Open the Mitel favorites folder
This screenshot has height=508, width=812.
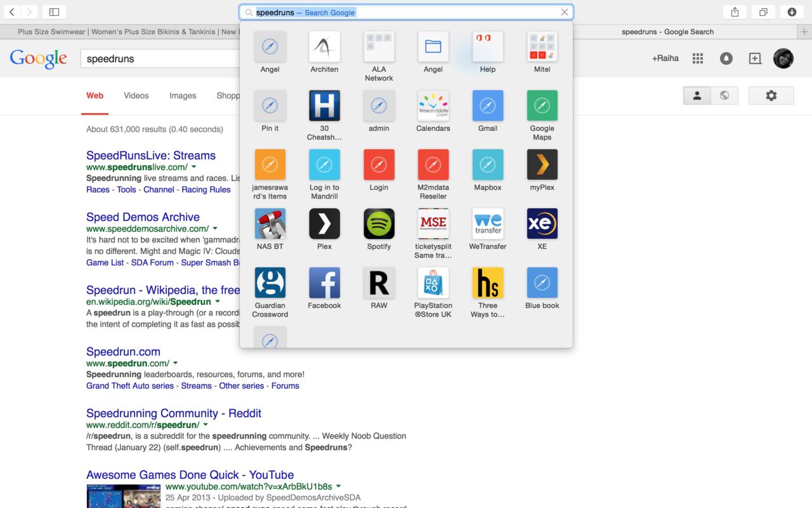[542, 47]
